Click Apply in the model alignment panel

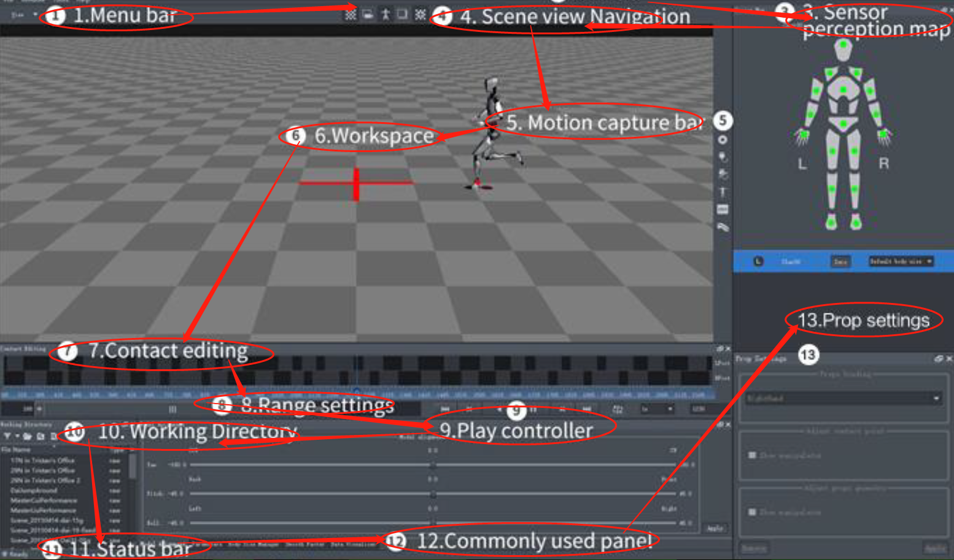click(715, 528)
